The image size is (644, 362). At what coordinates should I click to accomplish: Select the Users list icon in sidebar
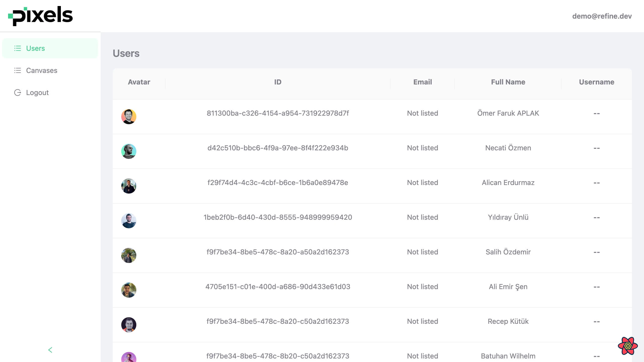(18, 48)
